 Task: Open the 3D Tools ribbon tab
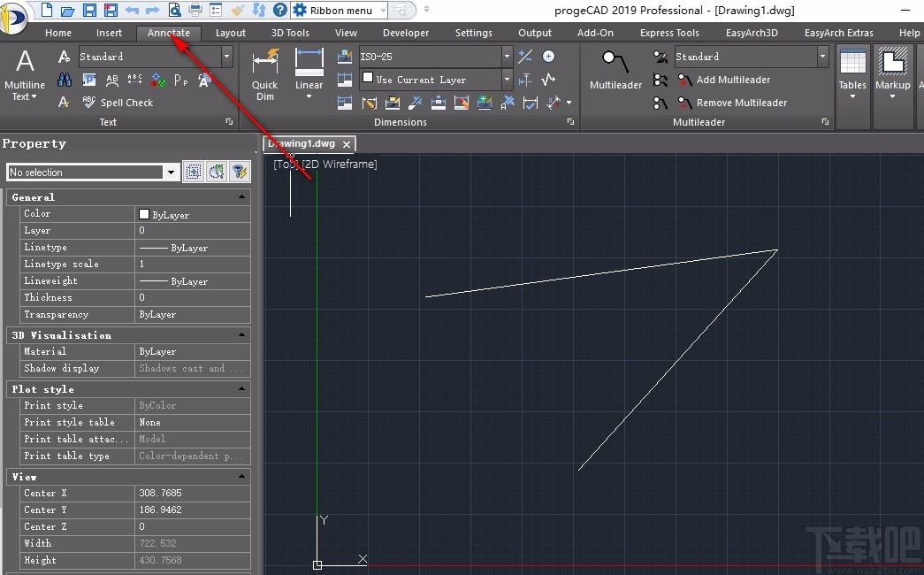click(x=290, y=33)
